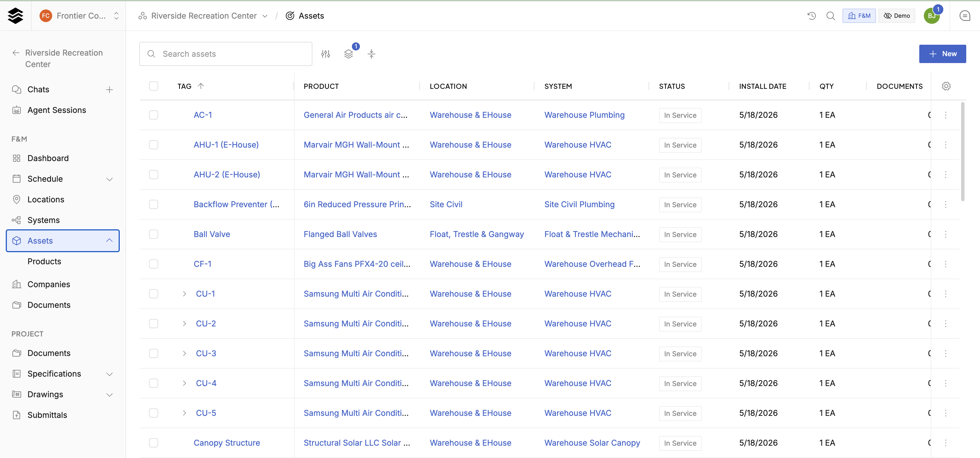Expand the CU-1 asset row
The height and width of the screenshot is (458, 980).
pyautogui.click(x=184, y=294)
